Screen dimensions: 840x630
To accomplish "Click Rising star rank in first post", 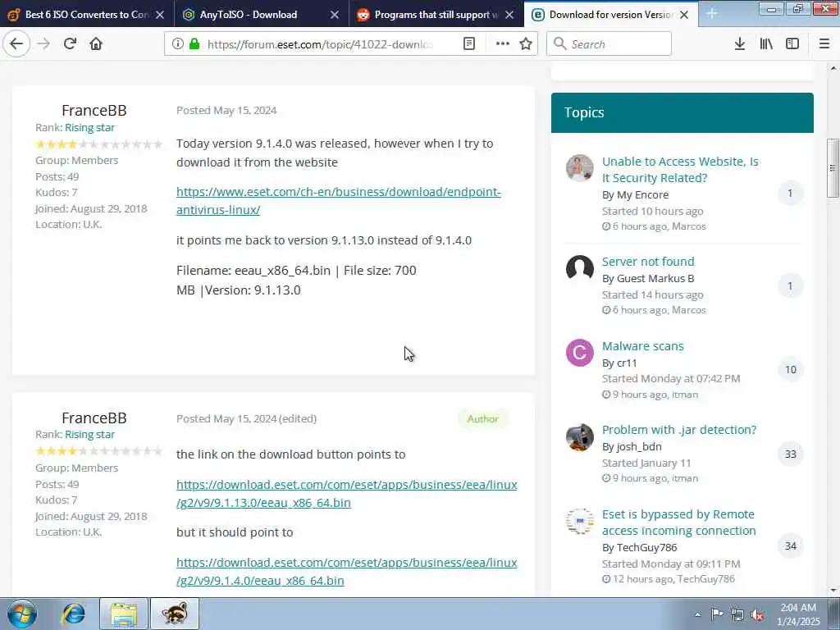I will [x=89, y=127].
